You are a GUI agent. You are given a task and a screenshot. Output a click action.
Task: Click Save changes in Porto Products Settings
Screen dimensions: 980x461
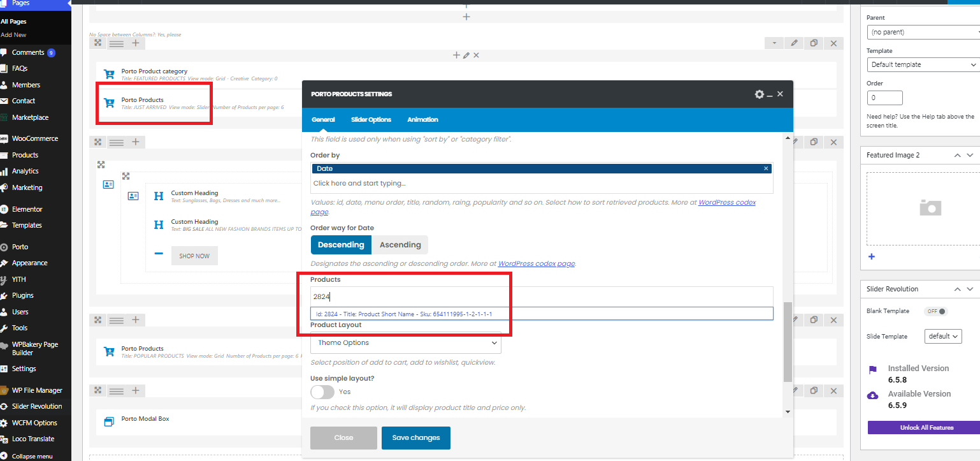coord(416,438)
